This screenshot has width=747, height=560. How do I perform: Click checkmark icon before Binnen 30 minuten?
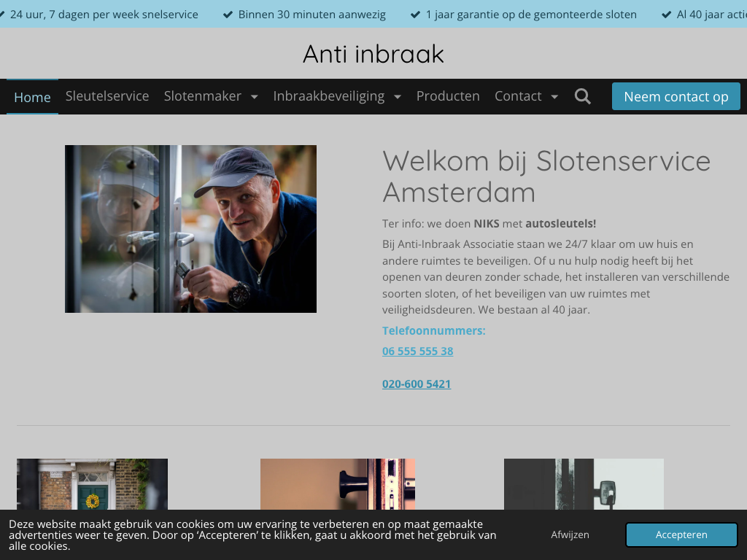click(228, 15)
